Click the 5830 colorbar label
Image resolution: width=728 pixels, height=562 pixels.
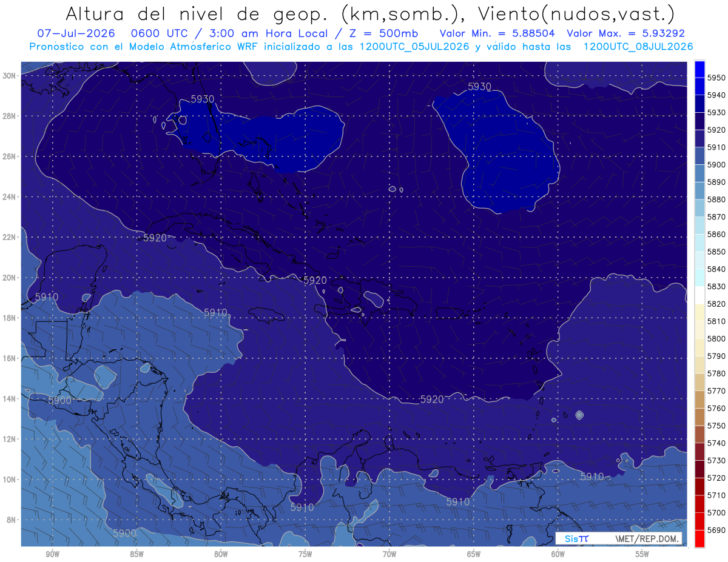(x=716, y=286)
